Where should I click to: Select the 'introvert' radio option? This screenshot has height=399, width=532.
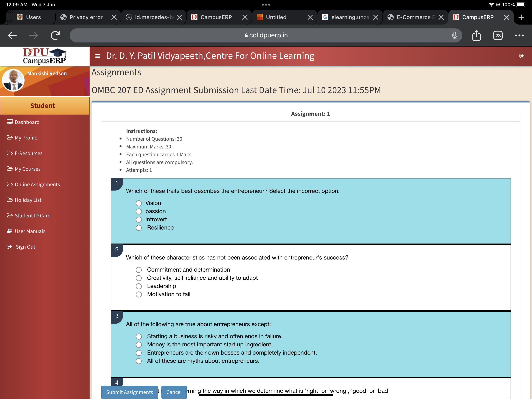139,220
